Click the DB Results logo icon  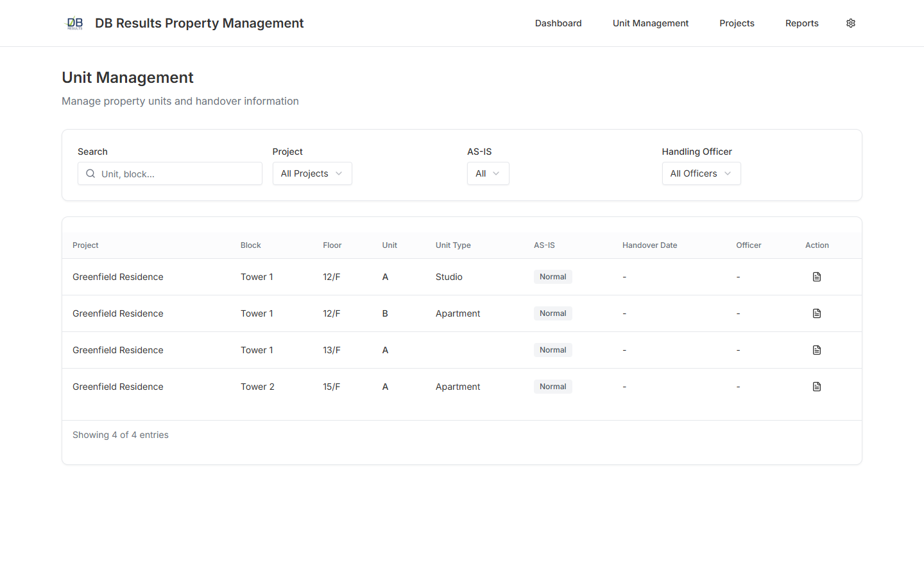pos(75,23)
